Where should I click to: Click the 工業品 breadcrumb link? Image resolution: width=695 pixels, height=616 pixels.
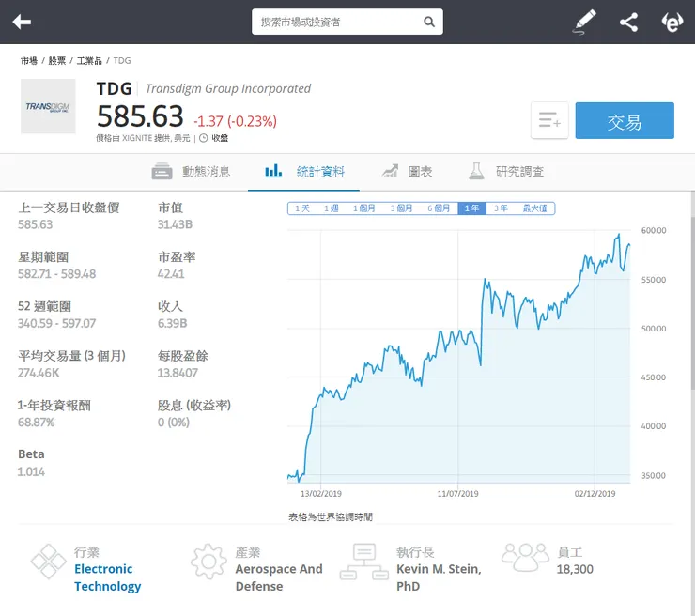[x=89, y=61]
